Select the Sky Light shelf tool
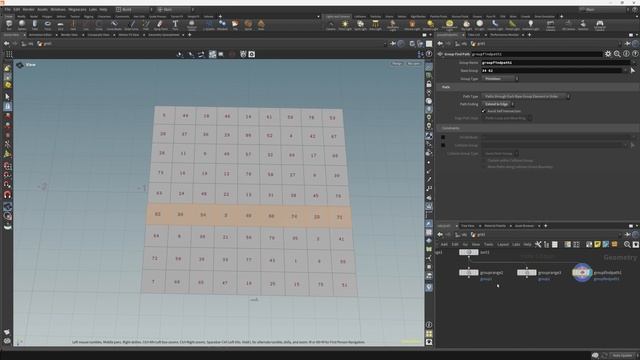640x360 pixels. tap(466, 25)
